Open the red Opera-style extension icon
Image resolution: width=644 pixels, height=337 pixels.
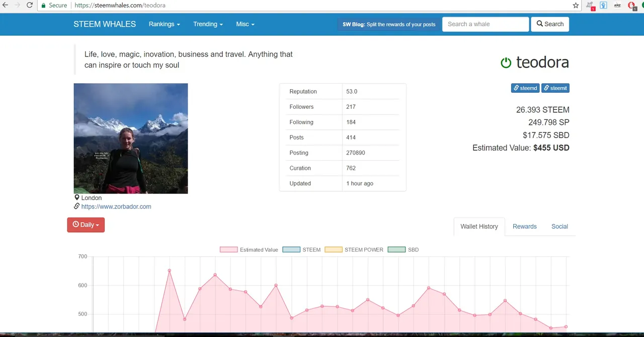pos(632,6)
